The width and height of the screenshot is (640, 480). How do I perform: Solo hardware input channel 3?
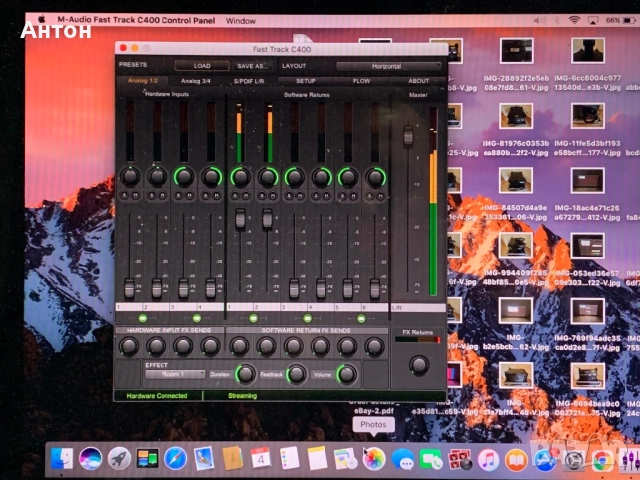(178, 196)
